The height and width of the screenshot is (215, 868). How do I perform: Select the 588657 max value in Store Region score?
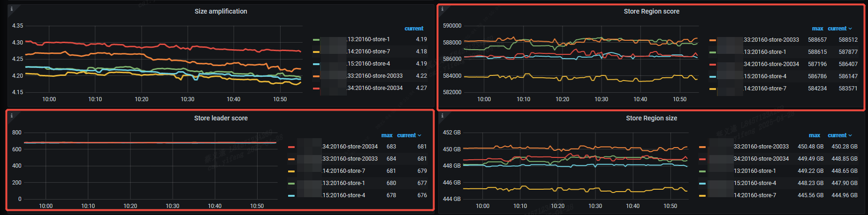coord(817,40)
